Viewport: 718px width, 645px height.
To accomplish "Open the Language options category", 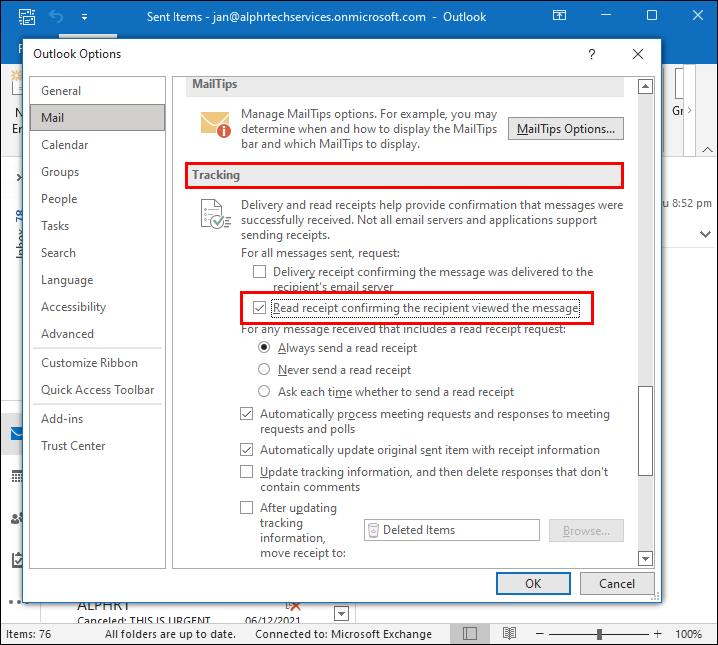I will [98, 280].
